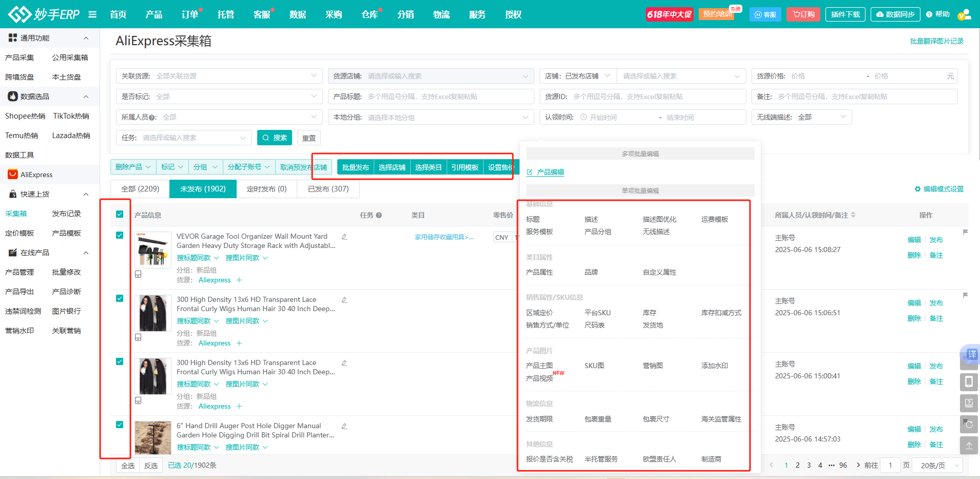This screenshot has width=980, height=479.
Task: Uncheck the VEVOR Garage Tool Organizer row checkbox
Action: tap(120, 235)
